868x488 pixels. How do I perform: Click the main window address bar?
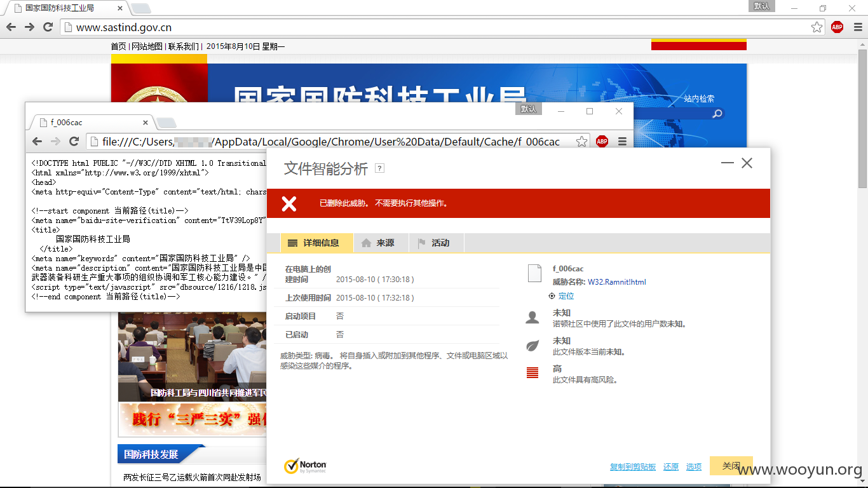click(443, 27)
